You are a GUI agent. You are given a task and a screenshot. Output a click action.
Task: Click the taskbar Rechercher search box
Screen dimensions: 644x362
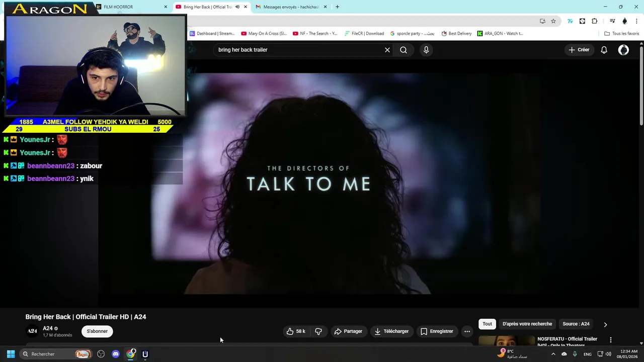tap(56, 354)
